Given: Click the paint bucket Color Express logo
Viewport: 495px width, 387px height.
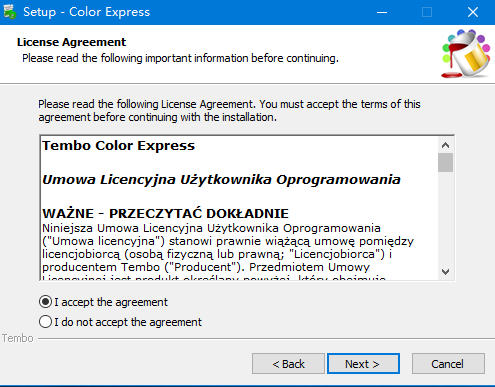Looking at the screenshot, I should tap(466, 53).
